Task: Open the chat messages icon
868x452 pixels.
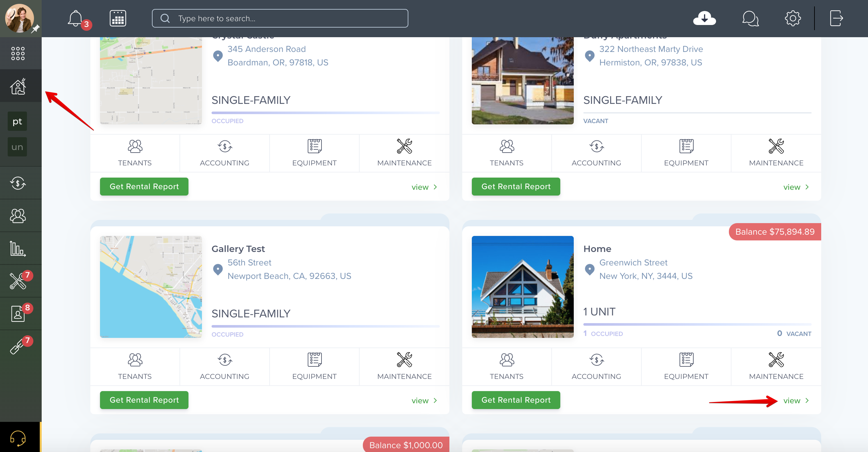Action: (x=750, y=18)
